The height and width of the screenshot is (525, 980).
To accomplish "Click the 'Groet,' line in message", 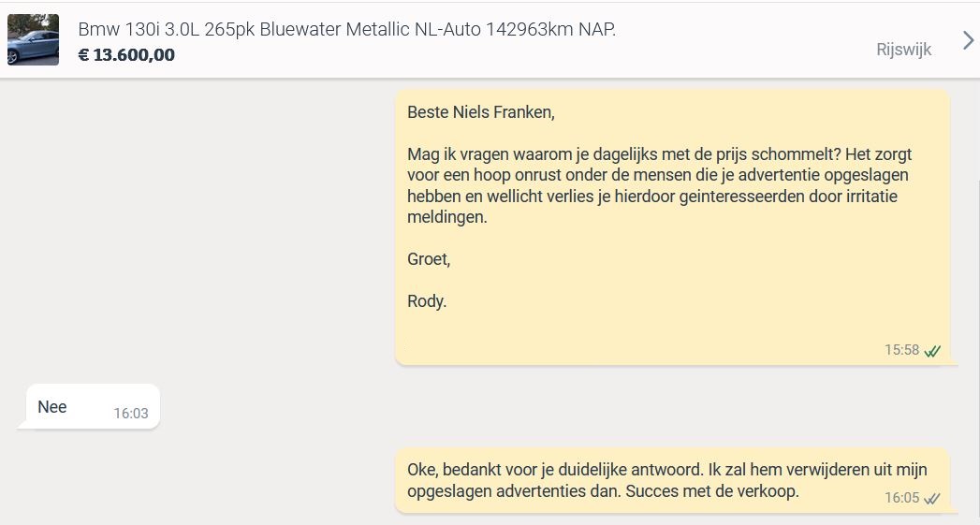I will [x=429, y=258].
